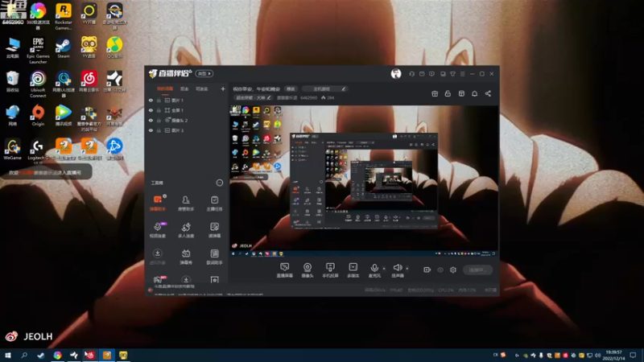Viewport: 644px width, 362px height.
Task: Click the start streaming button at bottom right
Action: 477,269
